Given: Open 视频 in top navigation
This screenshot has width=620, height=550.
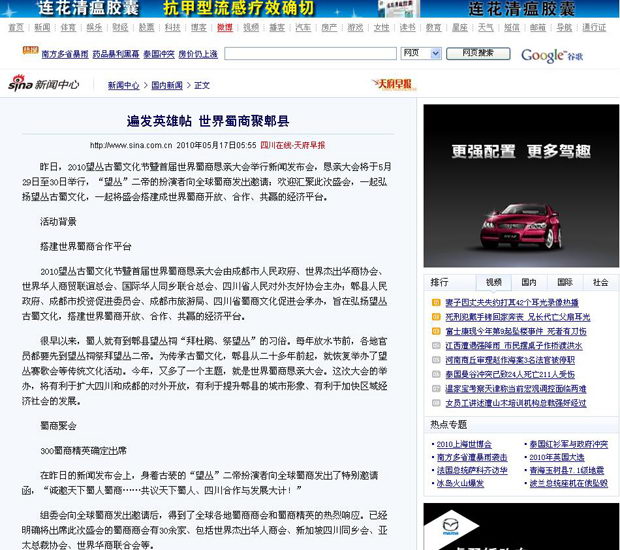Looking at the screenshot, I should [251, 27].
